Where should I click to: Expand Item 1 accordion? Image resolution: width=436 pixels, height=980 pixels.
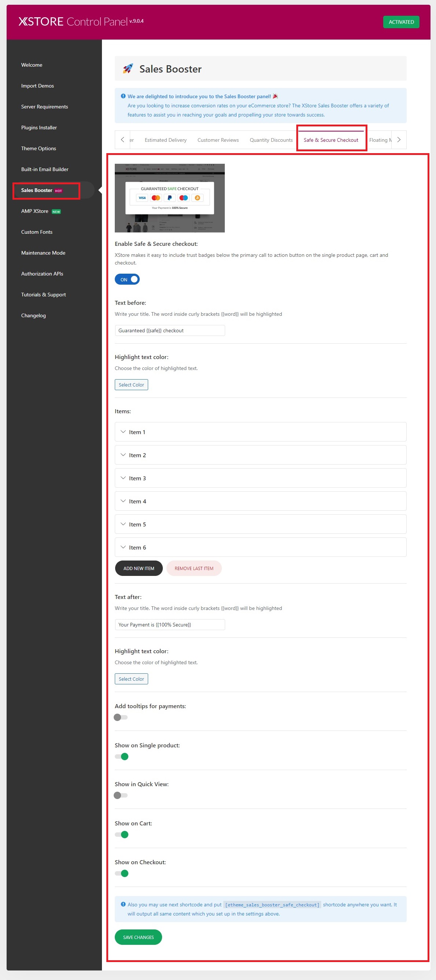click(x=260, y=432)
